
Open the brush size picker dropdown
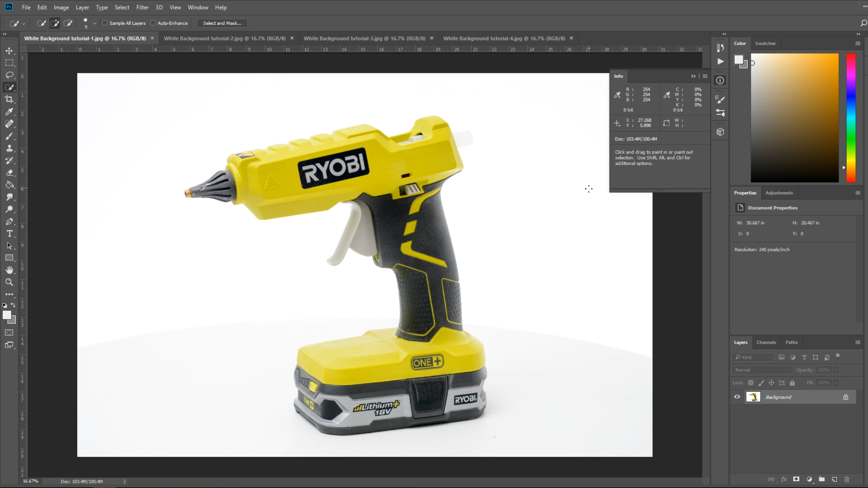coord(94,23)
